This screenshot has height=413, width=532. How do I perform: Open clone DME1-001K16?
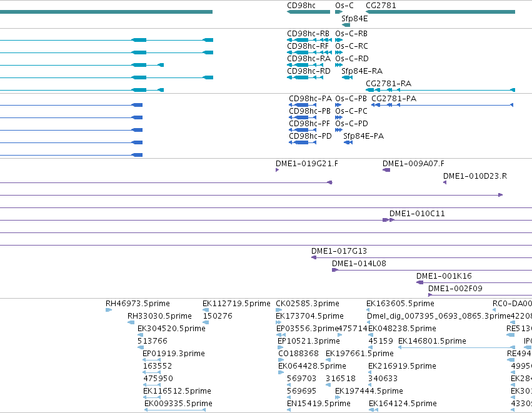coord(444,276)
